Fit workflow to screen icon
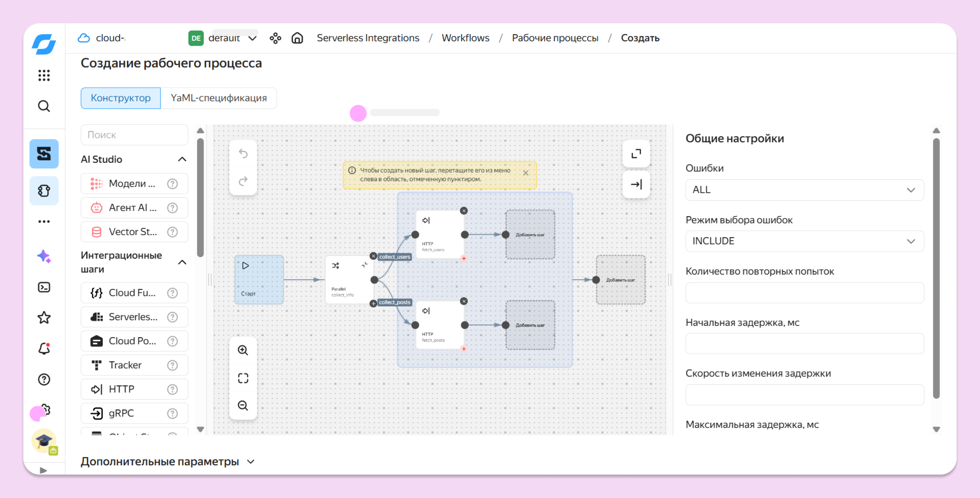Viewport: 980px width, 498px height. coord(243,378)
